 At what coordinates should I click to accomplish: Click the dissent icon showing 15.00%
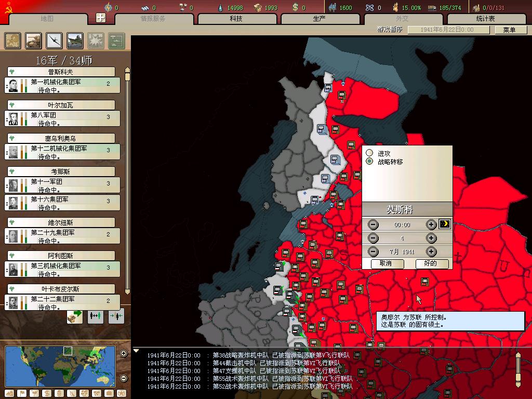[395, 7]
